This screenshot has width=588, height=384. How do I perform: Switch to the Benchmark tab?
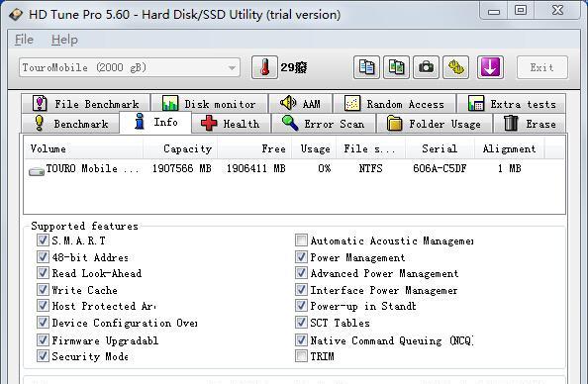(70, 124)
